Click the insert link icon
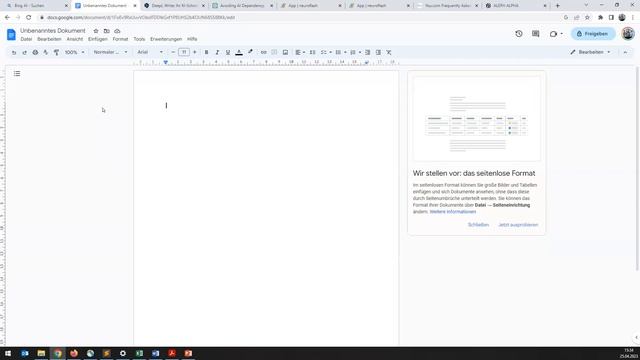The width and height of the screenshot is (640, 360). pos(264,52)
